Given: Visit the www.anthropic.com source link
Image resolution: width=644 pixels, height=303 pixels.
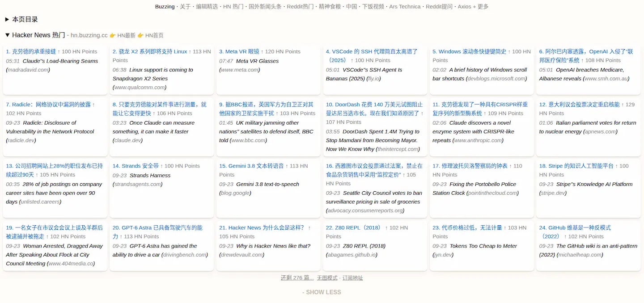Looking at the screenshot, I should pyautogui.click(x=478, y=140).
